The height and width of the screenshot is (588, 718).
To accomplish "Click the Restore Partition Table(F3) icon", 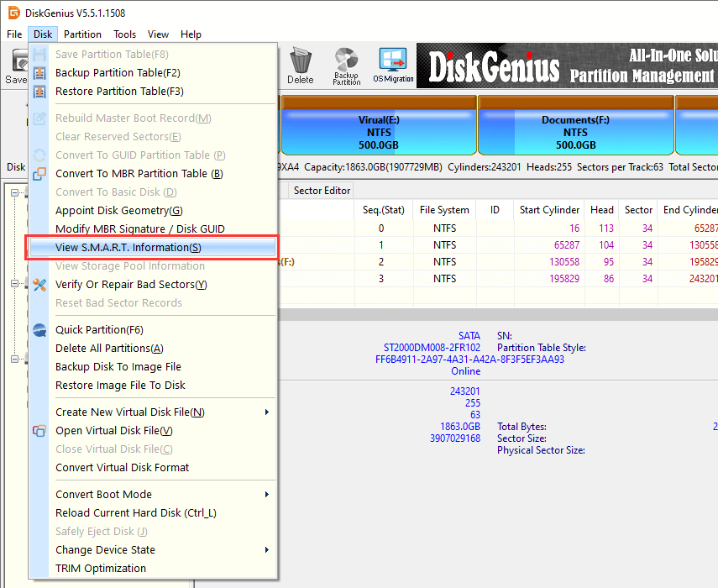I will 39,92.
